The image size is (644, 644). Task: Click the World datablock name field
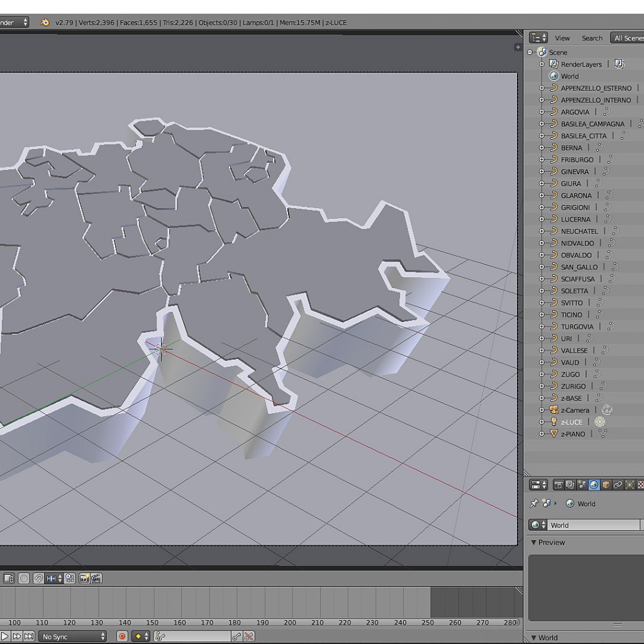591,525
